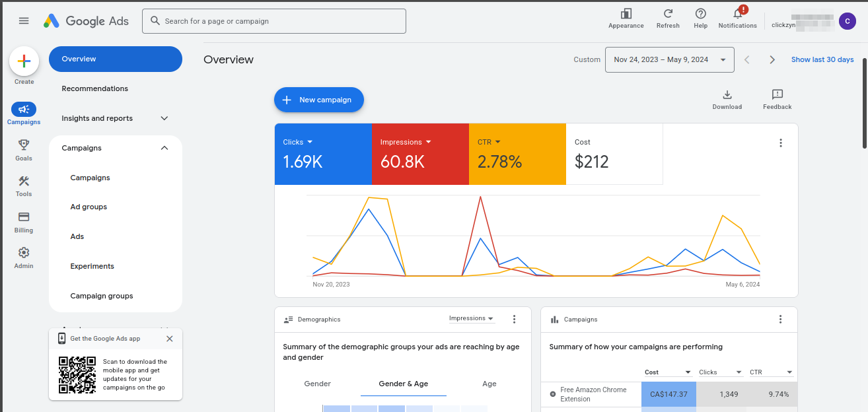
Task: Close the Get the Google Ads app card
Action: (170, 339)
